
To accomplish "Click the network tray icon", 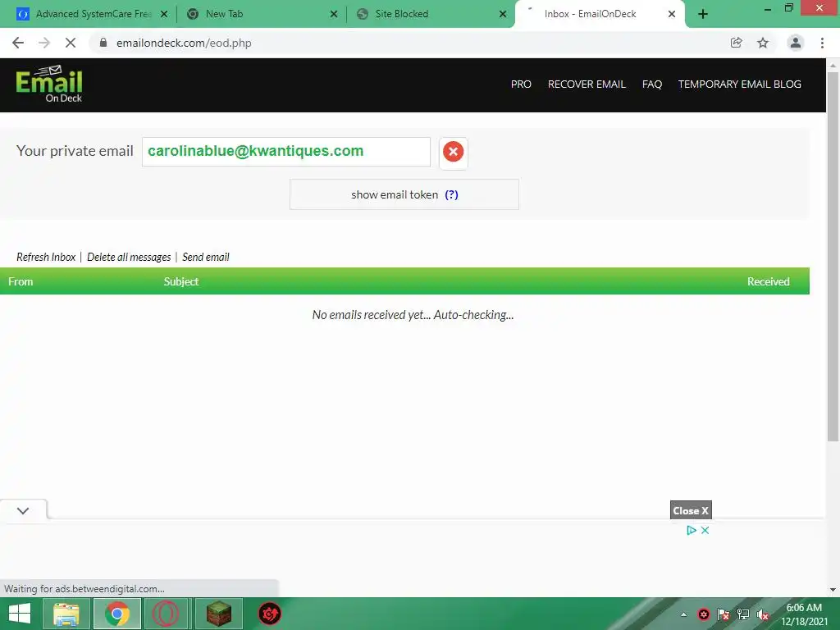I will [x=743, y=614].
